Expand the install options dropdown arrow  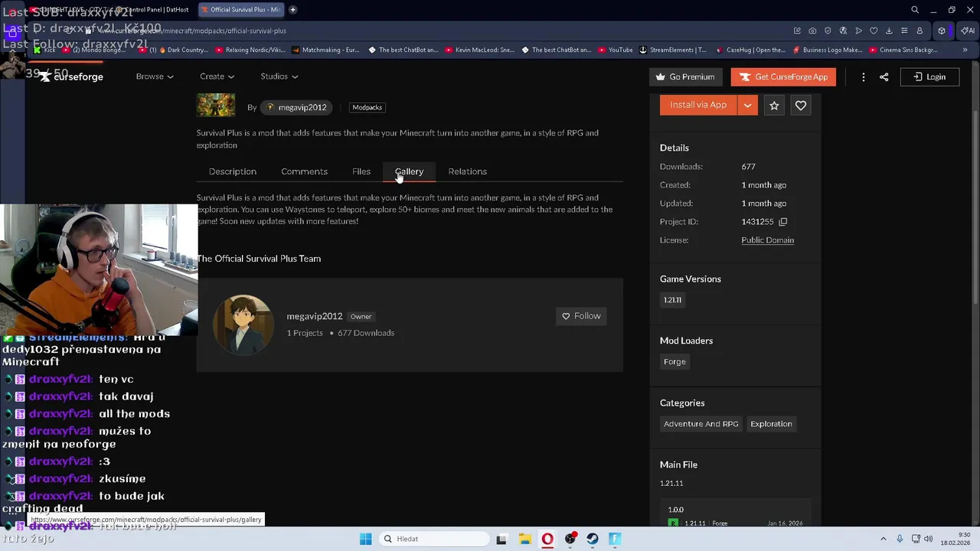click(747, 105)
